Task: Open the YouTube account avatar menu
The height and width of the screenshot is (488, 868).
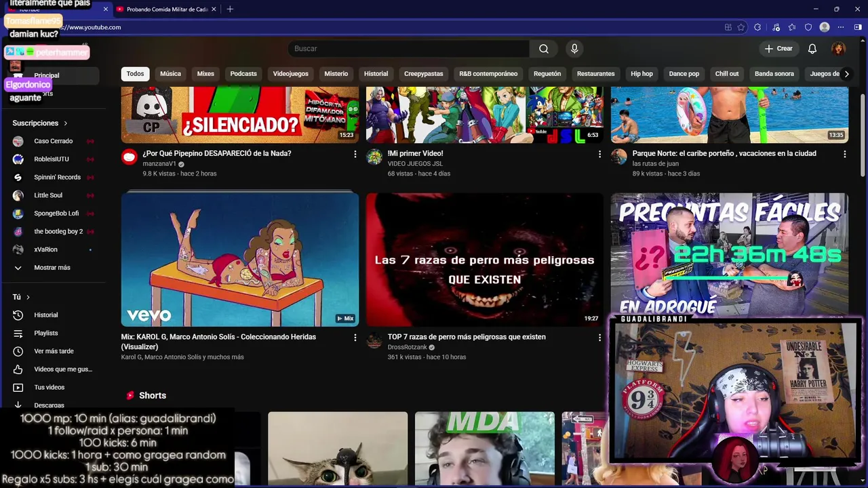Action: coord(839,49)
